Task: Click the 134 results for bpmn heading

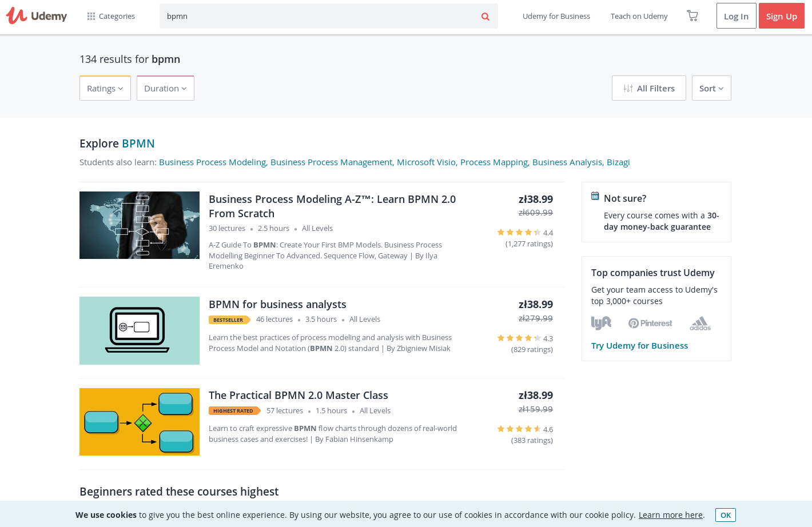Action: [130, 59]
